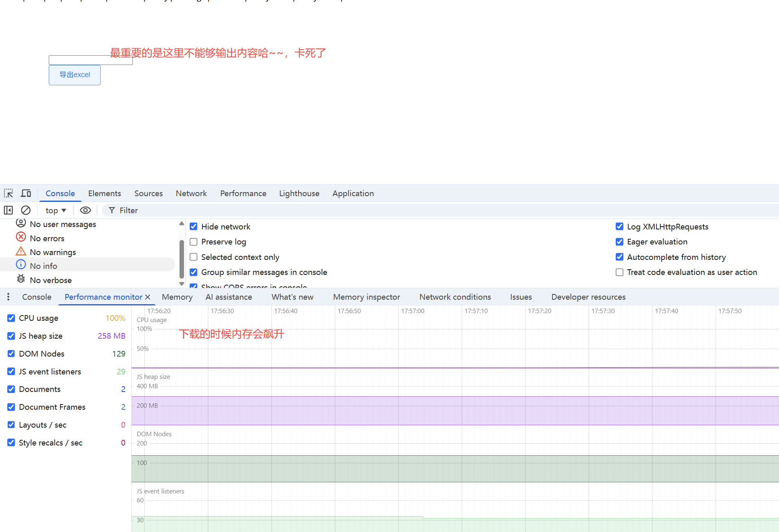
Task: Click the 258 MB heap size value
Action: pyautogui.click(x=111, y=336)
